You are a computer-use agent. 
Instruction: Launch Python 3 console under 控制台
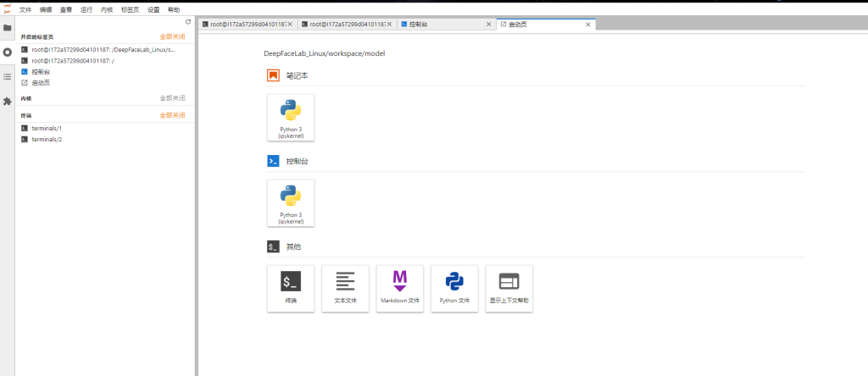[291, 203]
